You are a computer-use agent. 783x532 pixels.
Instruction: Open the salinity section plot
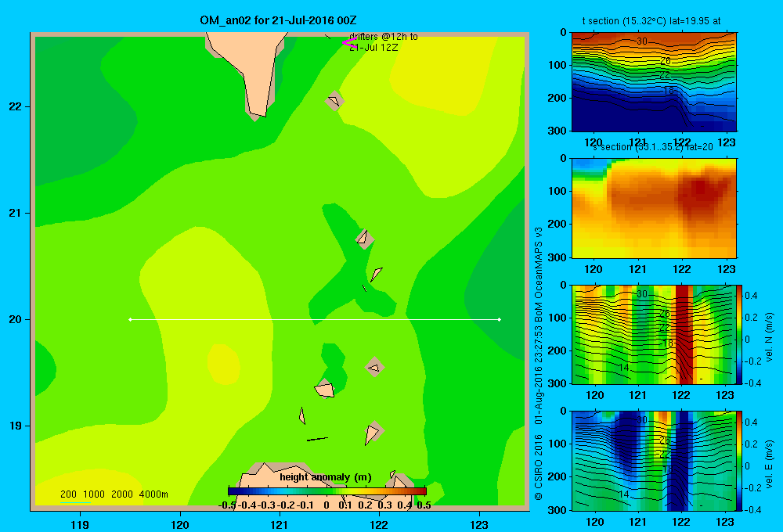pos(654,208)
